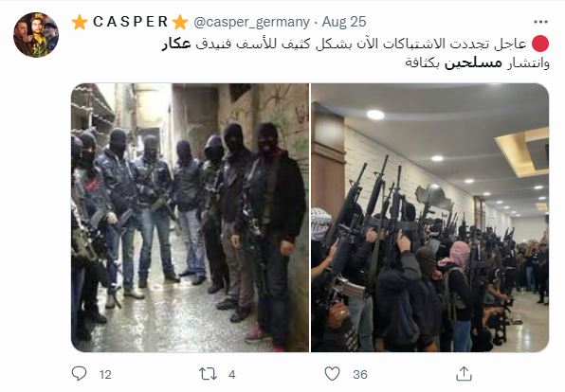Image resolution: width=565 pixels, height=392 pixels.
Task: Like the tweet with the heart icon
Action: click(x=332, y=374)
